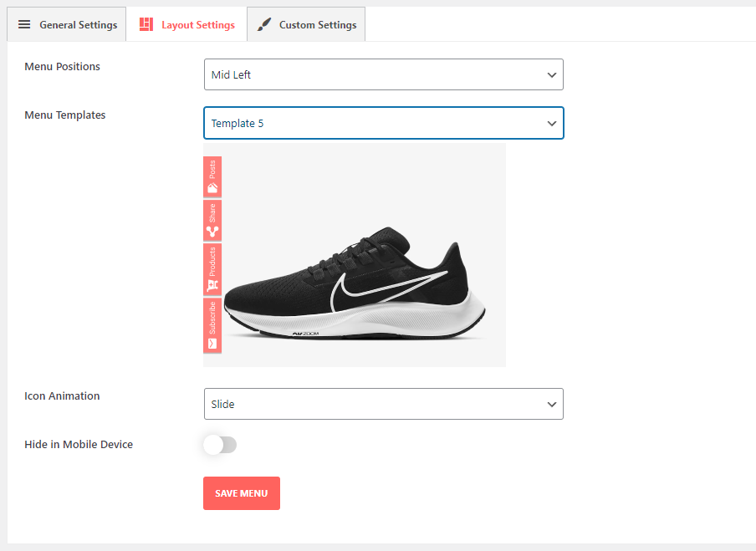Switch to General Settings tab
Viewport: 756px width, 551px height.
point(67,24)
